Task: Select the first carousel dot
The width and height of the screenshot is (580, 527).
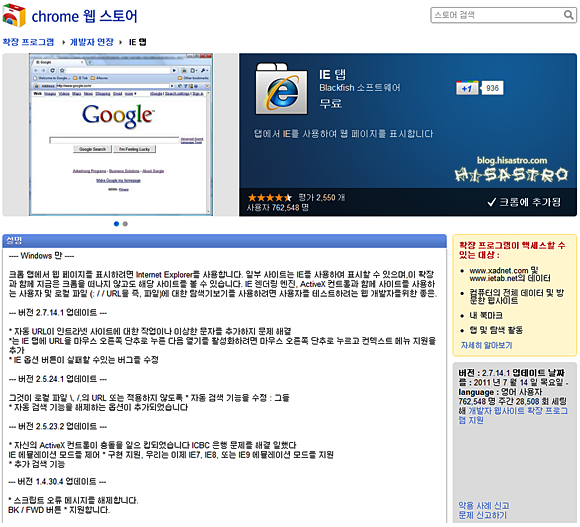Action: click(x=117, y=224)
